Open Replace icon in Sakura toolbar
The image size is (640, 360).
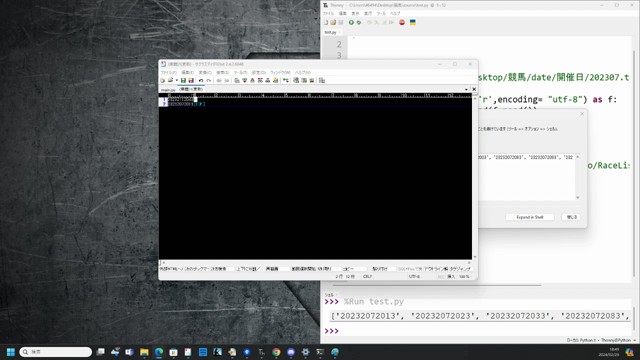260,80
